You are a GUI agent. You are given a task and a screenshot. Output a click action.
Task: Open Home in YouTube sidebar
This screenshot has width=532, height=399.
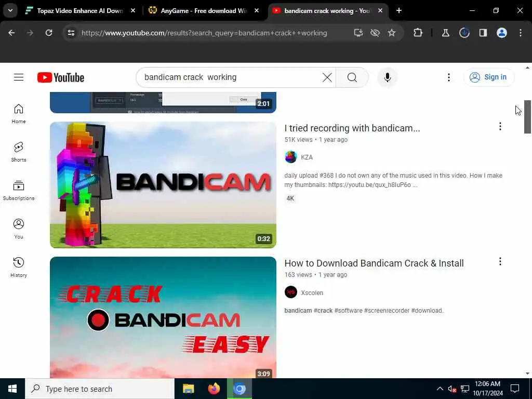(x=19, y=114)
